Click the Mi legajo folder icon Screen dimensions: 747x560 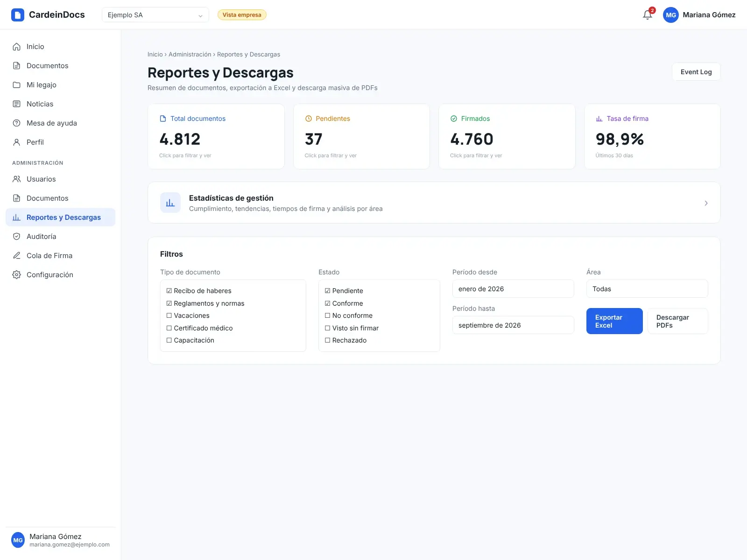16,85
